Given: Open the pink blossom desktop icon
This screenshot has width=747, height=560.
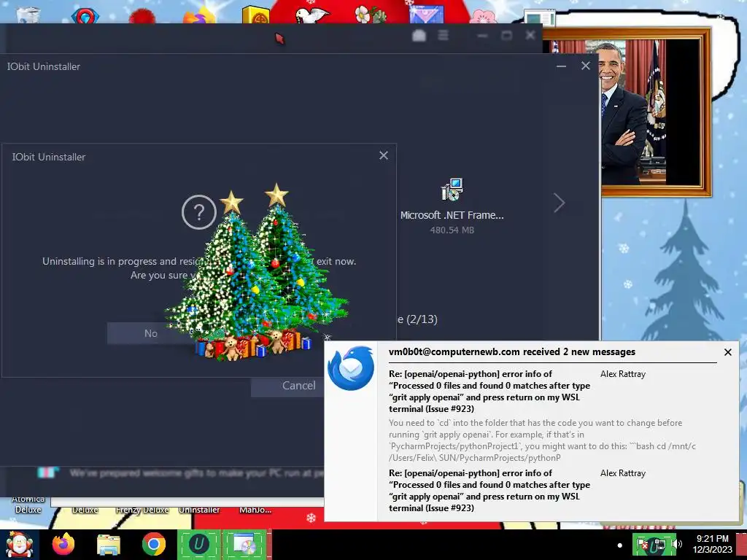Looking at the screenshot, I should (483, 16).
